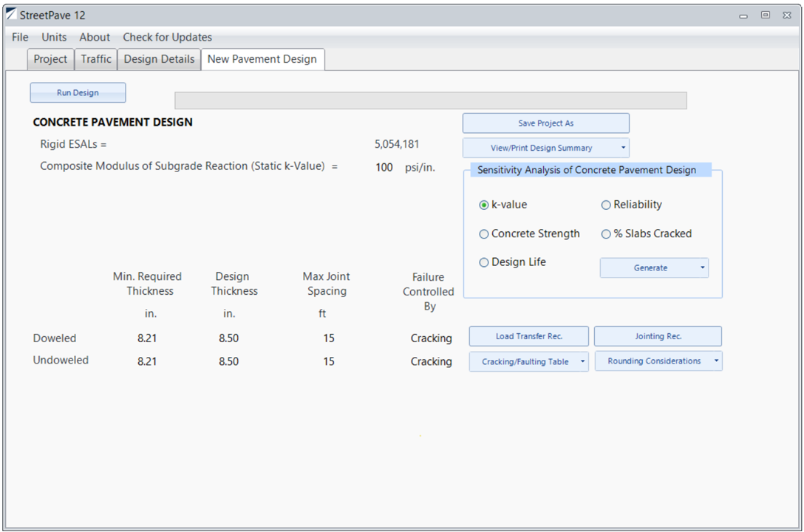Click the StreetPave 12 app icon
Image resolution: width=804 pixels, height=532 pixels.
coord(10,15)
